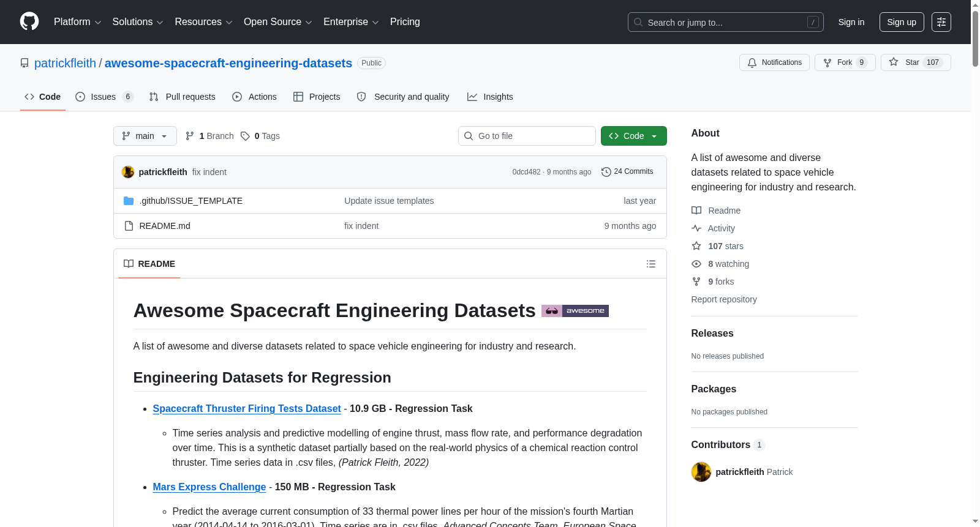The width and height of the screenshot is (980, 527).
Task: Fork this repository via Fork button
Action: pos(845,62)
